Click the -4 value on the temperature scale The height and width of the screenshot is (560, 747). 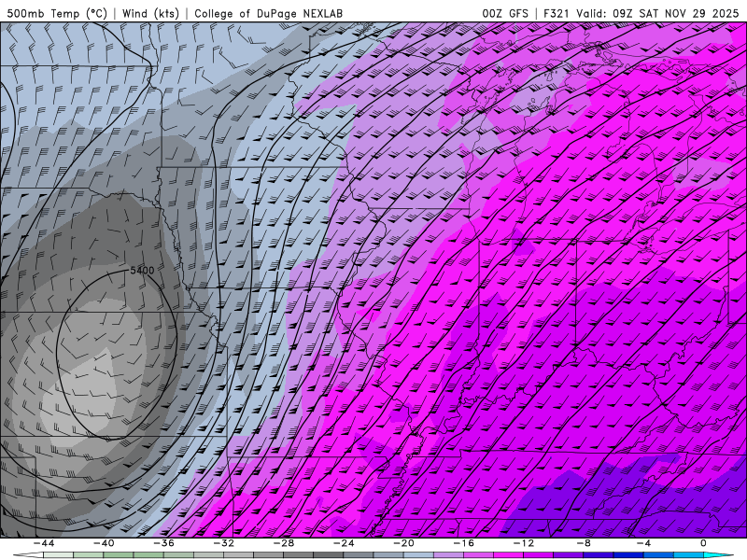[644, 543]
